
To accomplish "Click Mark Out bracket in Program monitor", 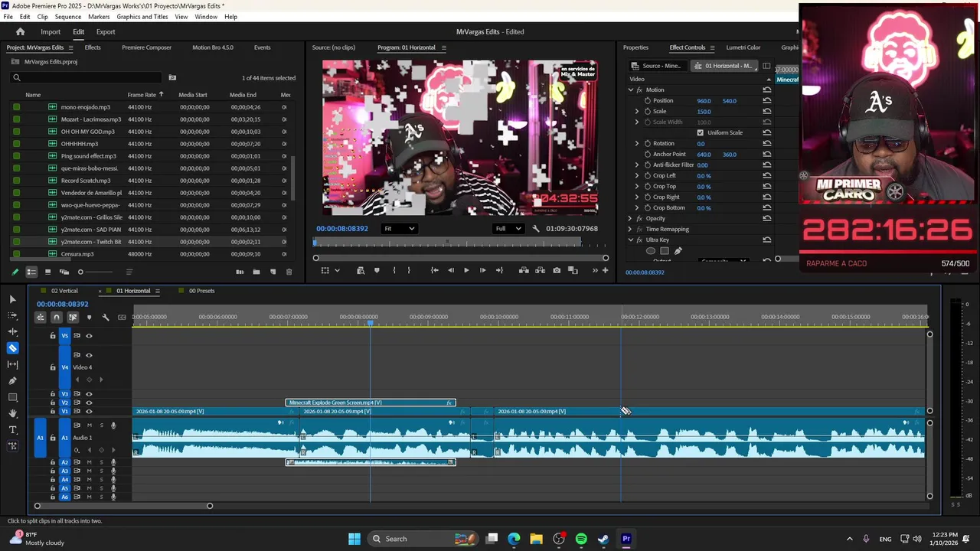I will tap(408, 270).
